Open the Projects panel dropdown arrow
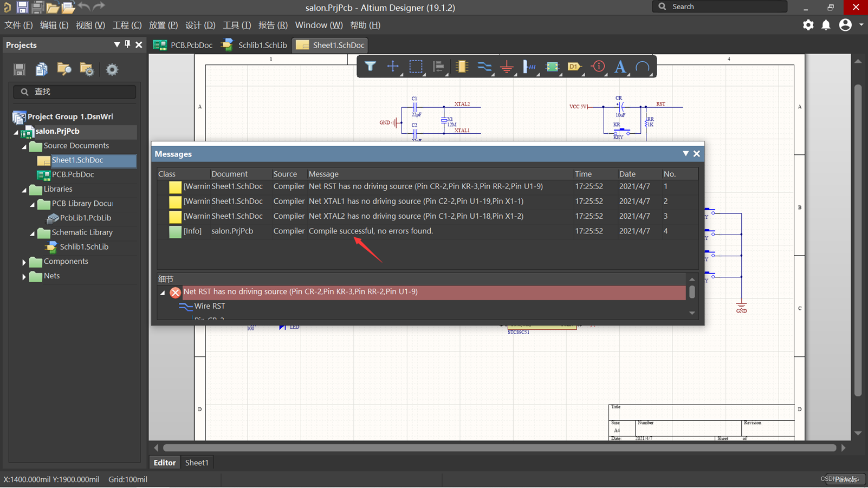 click(117, 45)
